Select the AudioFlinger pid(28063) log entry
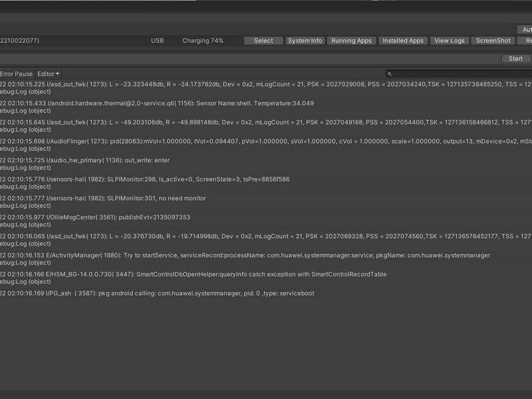Viewport: 532px width, 399px height. 266,145
